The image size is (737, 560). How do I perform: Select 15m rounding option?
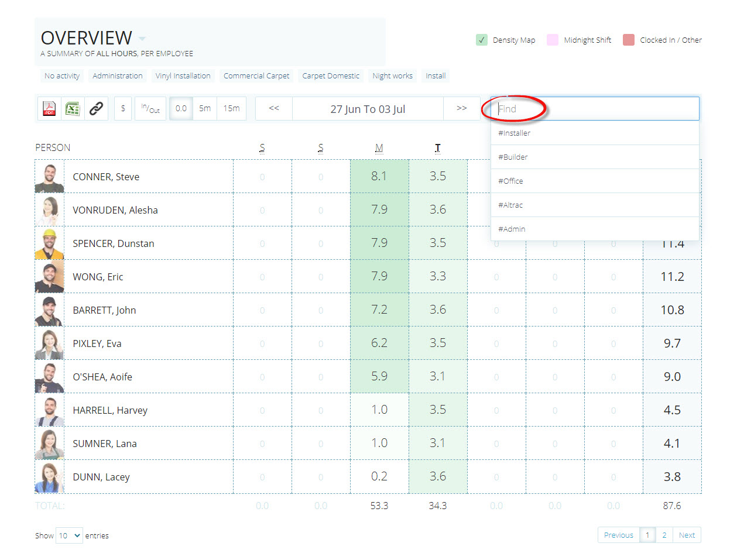(x=231, y=109)
